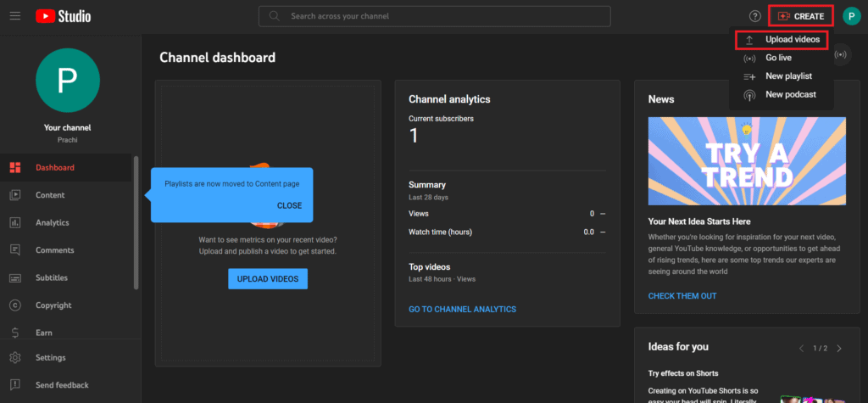Click the New playlist icon in menu
The height and width of the screenshot is (403, 868).
click(749, 76)
